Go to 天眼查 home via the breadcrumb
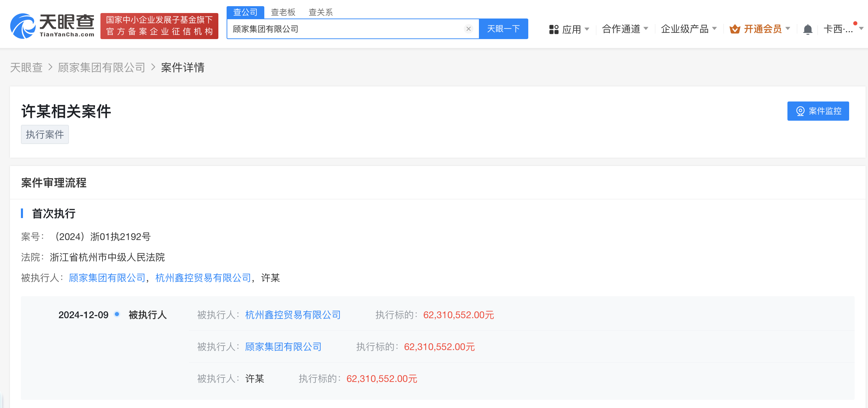Screen dimensions: 868x408 tap(26, 68)
